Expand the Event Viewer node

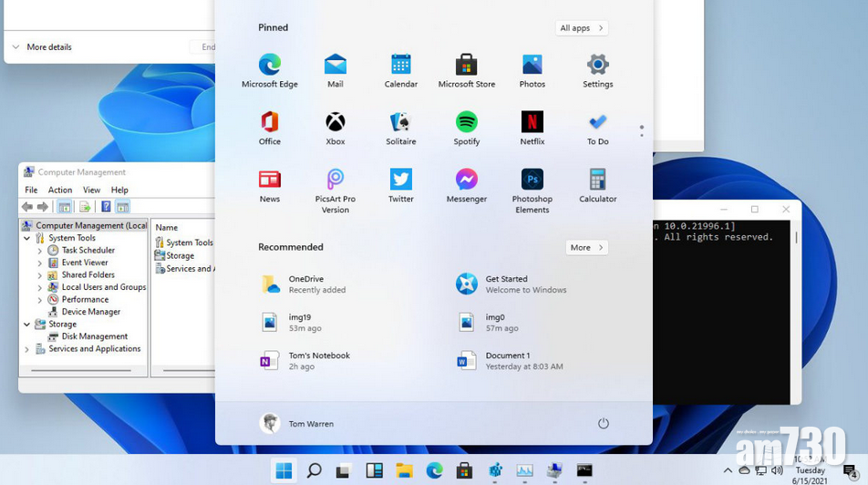pos(39,263)
